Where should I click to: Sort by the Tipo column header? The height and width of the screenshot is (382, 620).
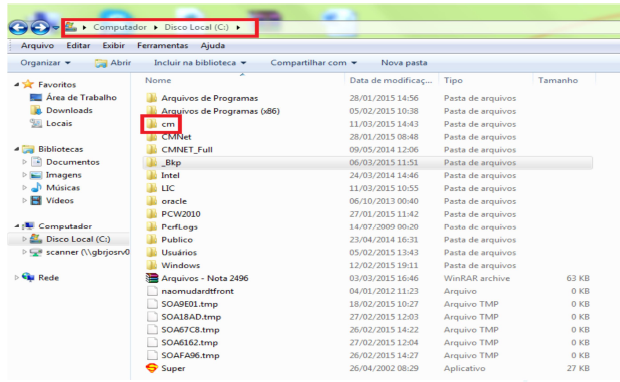pos(453,80)
